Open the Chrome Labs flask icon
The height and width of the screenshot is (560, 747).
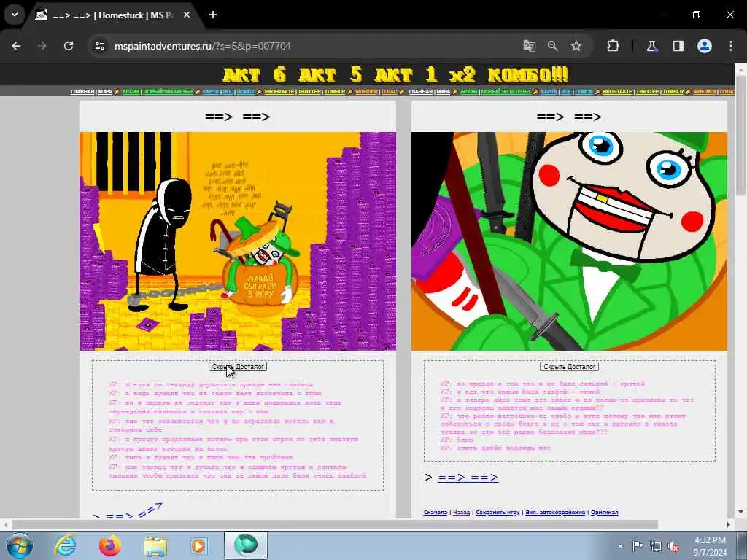pos(651,46)
